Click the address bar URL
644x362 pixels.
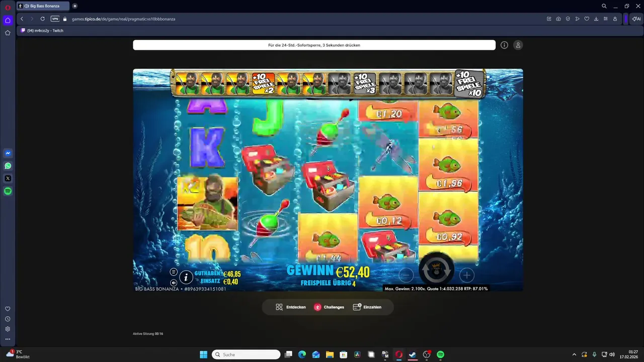(123, 19)
